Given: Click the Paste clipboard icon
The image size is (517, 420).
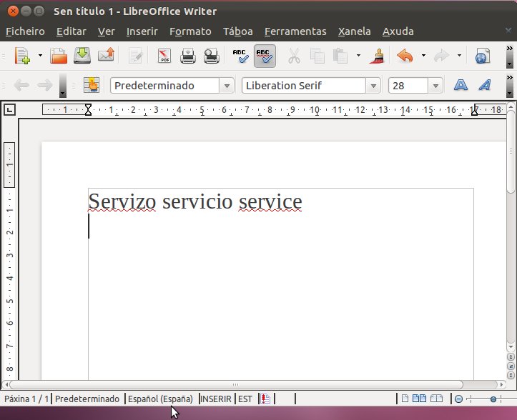Looking at the screenshot, I should point(340,56).
